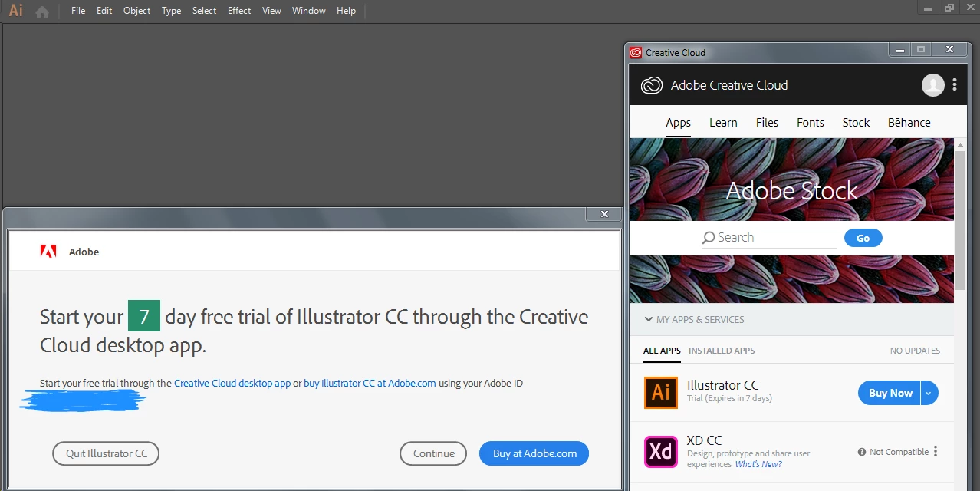Switch to the Fonts tab
This screenshot has height=491, width=980.
pos(811,123)
